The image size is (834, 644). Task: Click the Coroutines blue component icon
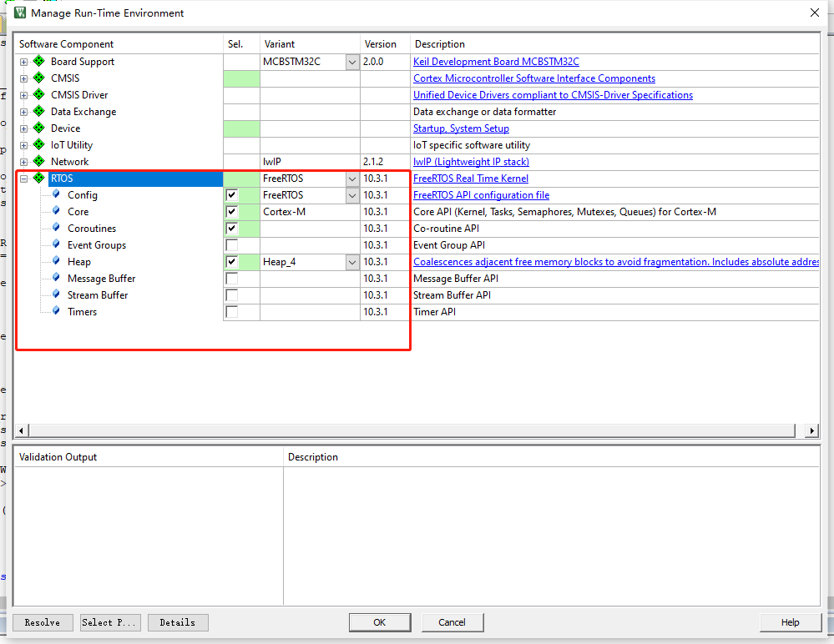click(x=57, y=228)
